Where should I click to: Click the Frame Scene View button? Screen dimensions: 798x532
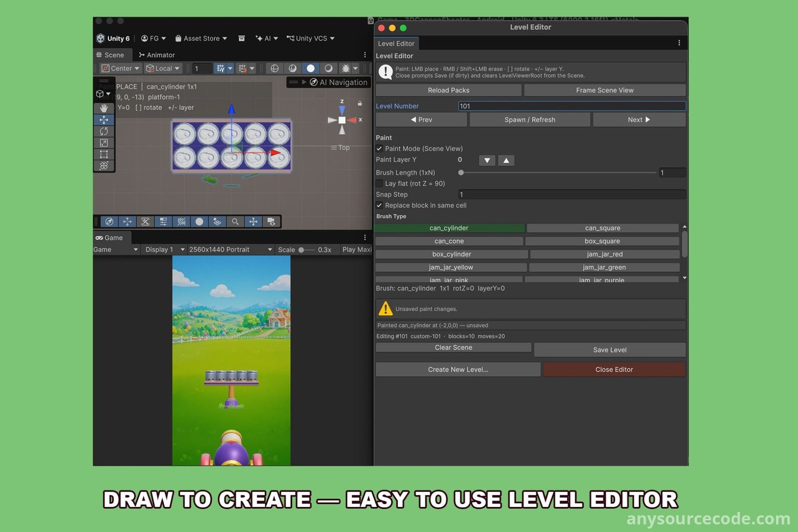[x=604, y=90]
